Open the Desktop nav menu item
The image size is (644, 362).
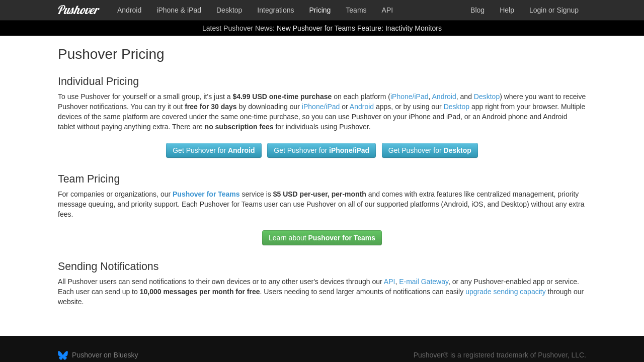click(x=229, y=10)
